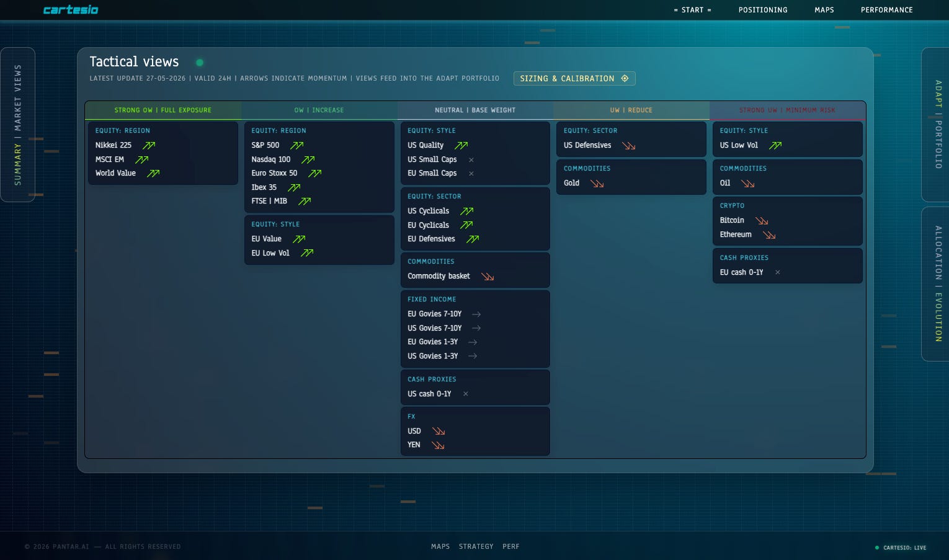Screen dimensions: 949x560
Task: Click the flat arrow beside US Govies 1-3Y
Action: (x=473, y=356)
